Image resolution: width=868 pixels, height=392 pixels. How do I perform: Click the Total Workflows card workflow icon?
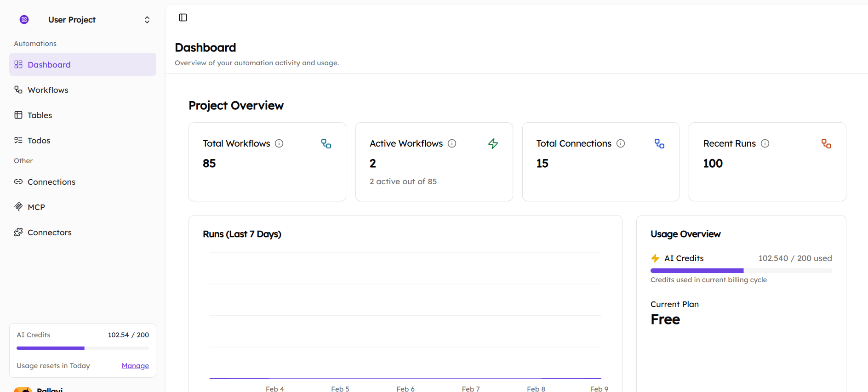(x=326, y=144)
